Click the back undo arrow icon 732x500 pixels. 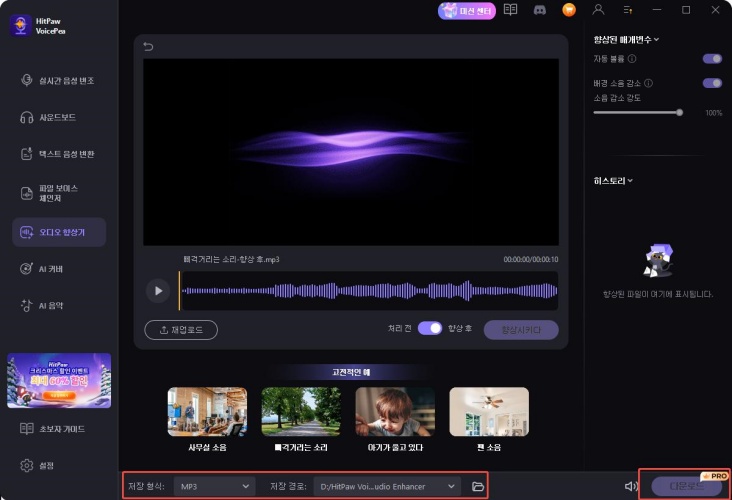148,47
